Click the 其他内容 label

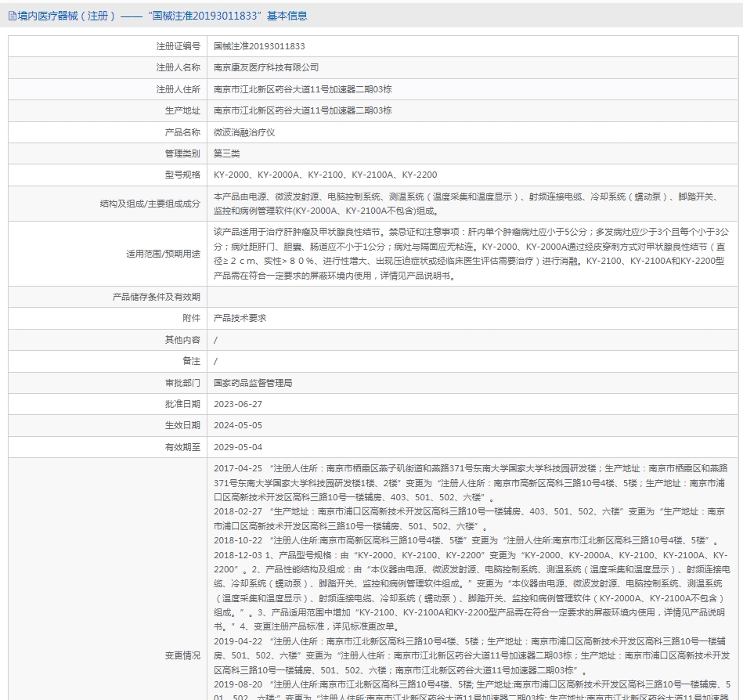(x=182, y=340)
